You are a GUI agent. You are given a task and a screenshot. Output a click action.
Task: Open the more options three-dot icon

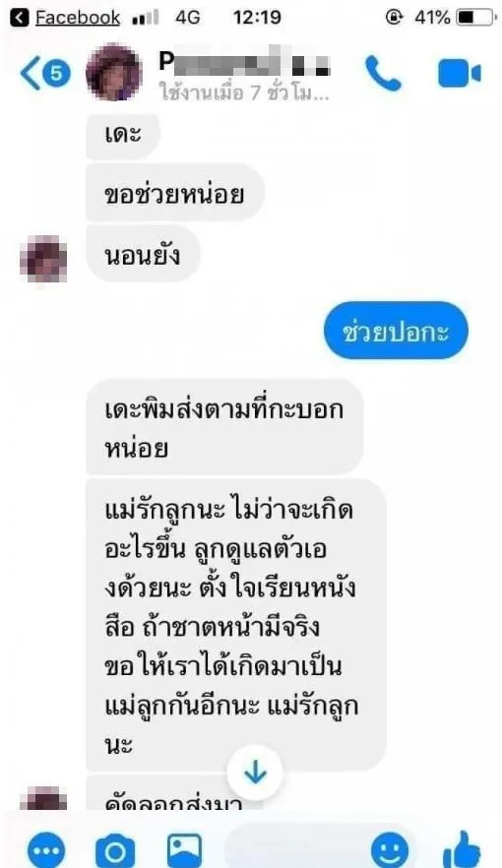[x=46, y=851]
